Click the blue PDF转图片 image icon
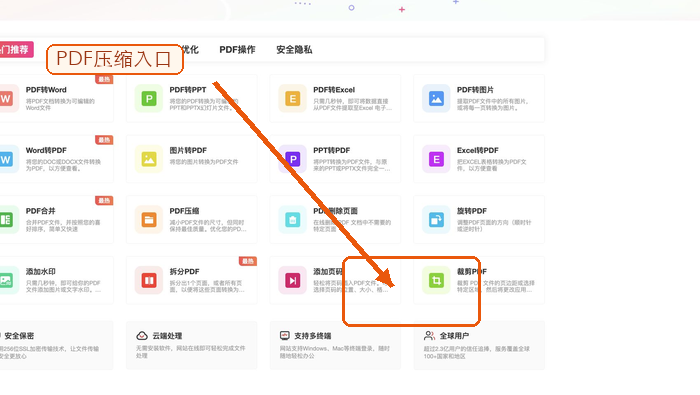This screenshot has height=395, width=700. 437,99
